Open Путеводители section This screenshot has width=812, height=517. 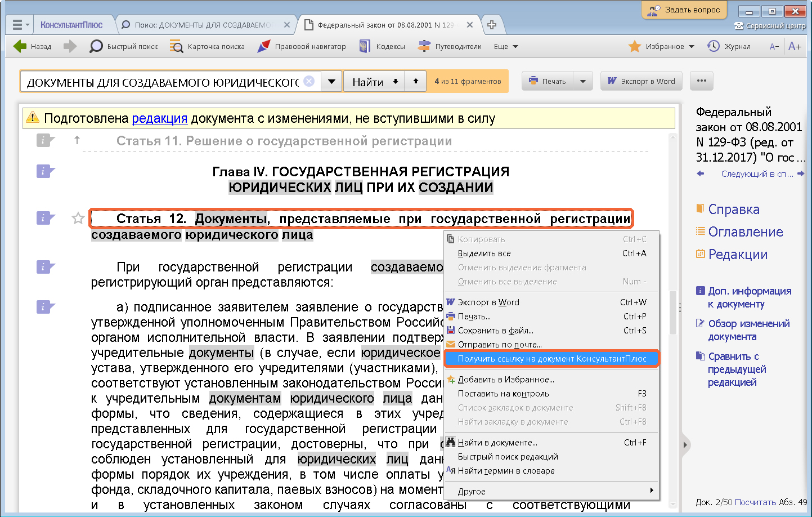click(x=450, y=46)
